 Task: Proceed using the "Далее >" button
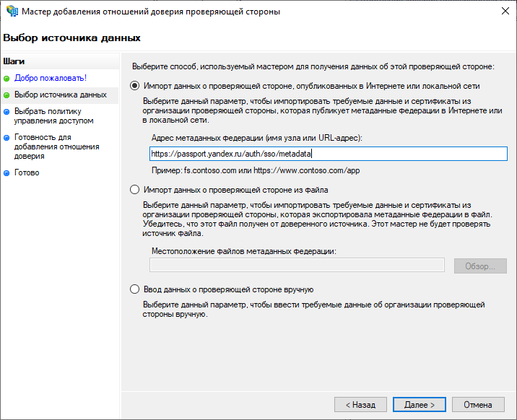[x=420, y=405]
